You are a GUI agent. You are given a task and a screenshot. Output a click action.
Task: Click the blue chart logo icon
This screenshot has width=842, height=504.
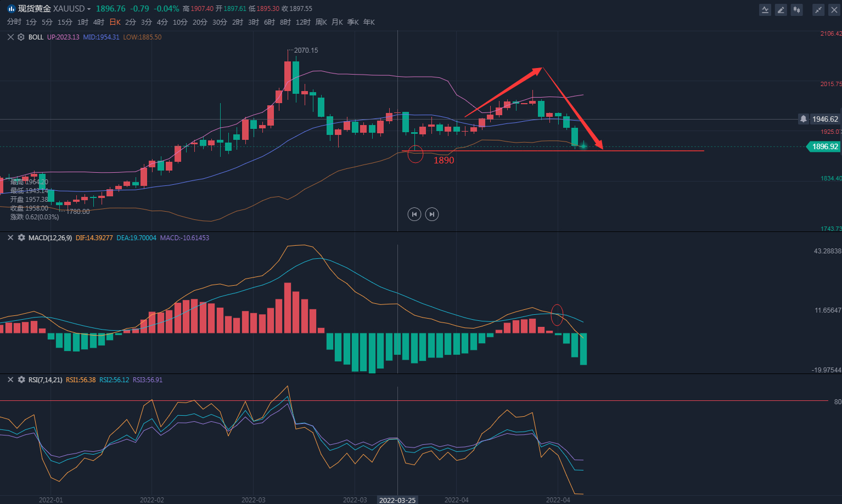coord(11,9)
